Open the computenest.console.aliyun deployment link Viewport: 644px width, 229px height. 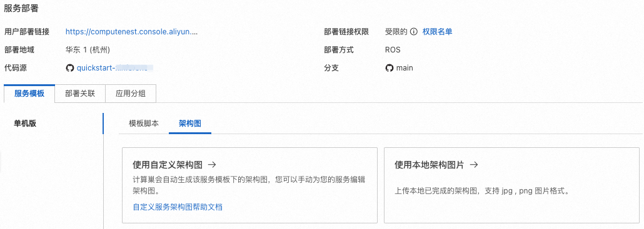coord(131,32)
